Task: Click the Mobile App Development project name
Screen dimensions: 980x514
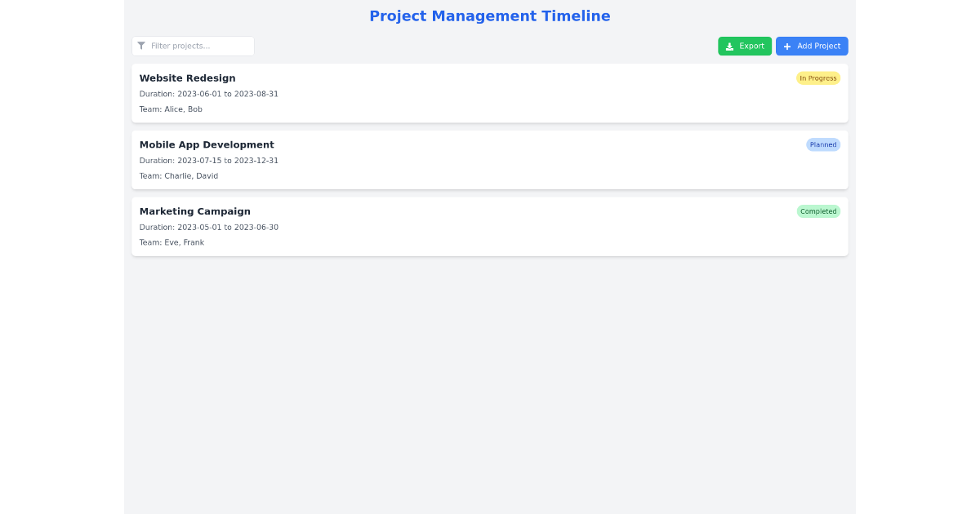Action: [207, 144]
